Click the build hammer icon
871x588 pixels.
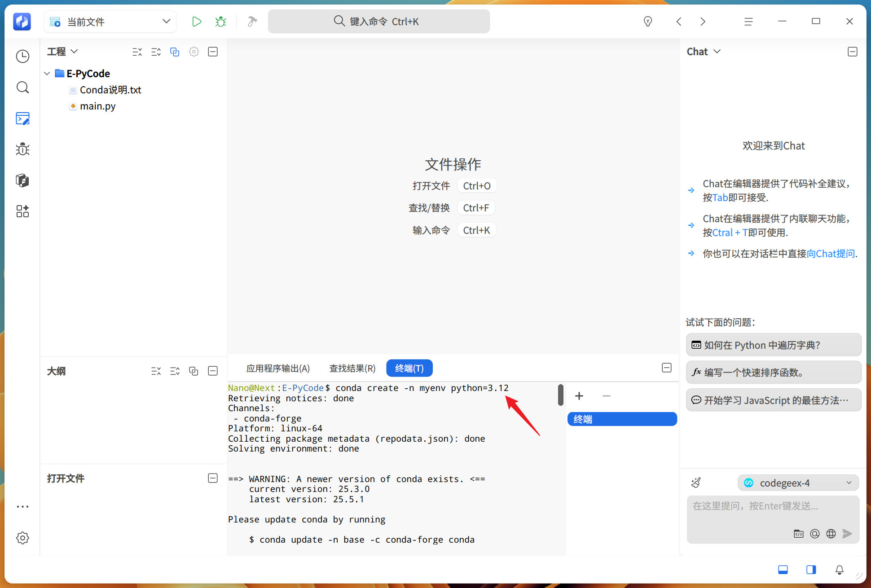click(x=252, y=22)
